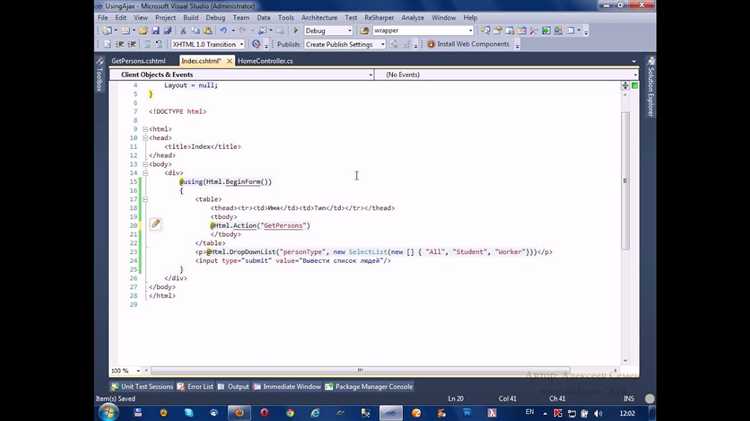Viewport: 750px width, 421px height.
Task: Open the XHTML 1.0 Transitional schema dropdown
Action: (x=241, y=44)
